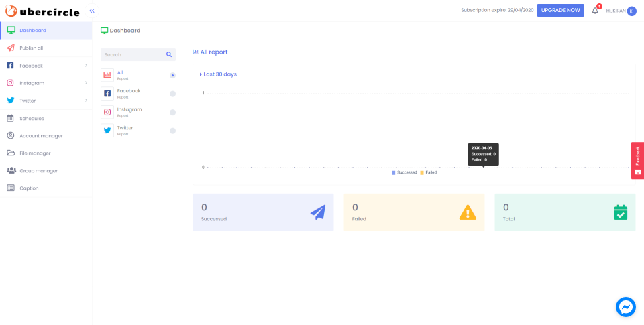Click the Instagram icon in sidebar

click(11, 83)
